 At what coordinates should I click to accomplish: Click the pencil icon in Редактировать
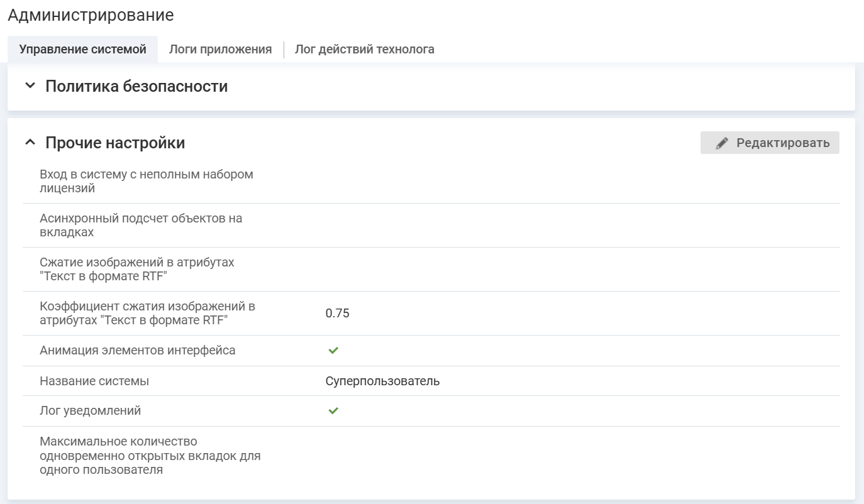tap(723, 143)
